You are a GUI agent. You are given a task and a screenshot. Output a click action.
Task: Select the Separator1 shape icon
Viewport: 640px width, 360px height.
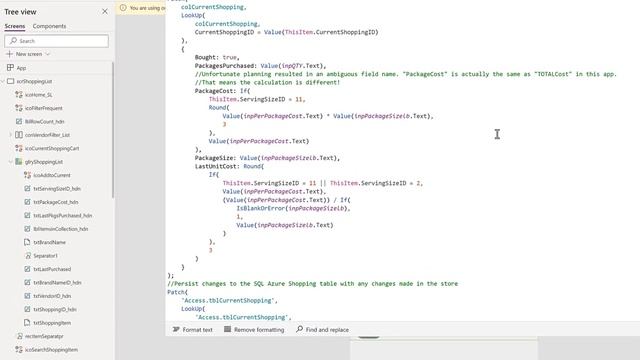coord(27,256)
